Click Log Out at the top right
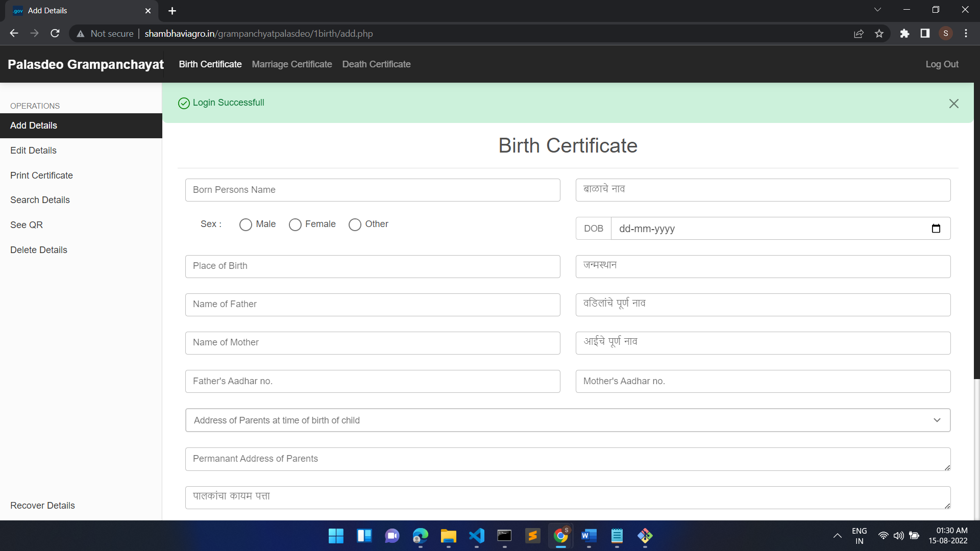980x551 pixels. pos(942,64)
